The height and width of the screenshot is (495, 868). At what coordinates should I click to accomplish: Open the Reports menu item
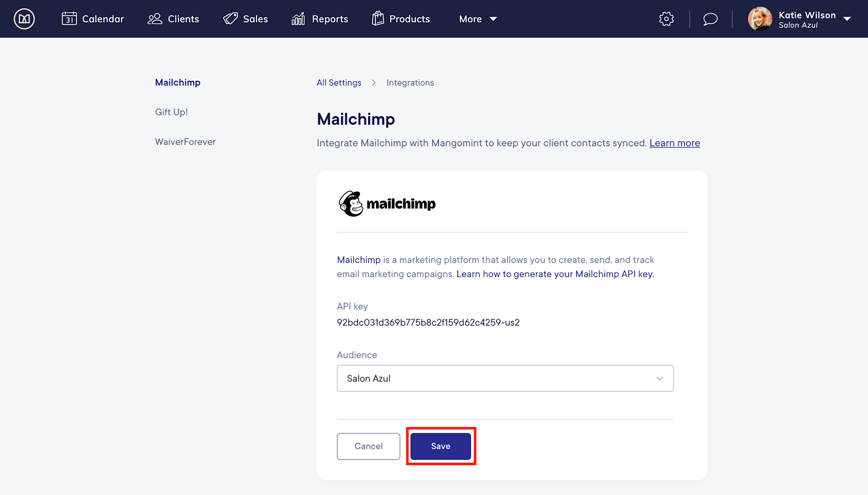320,19
